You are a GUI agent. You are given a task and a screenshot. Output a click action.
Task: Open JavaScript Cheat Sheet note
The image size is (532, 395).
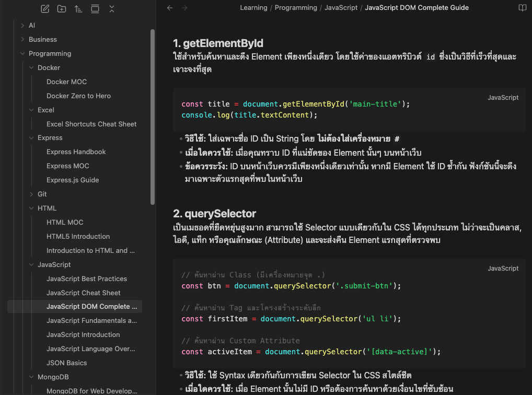pyautogui.click(x=84, y=293)
